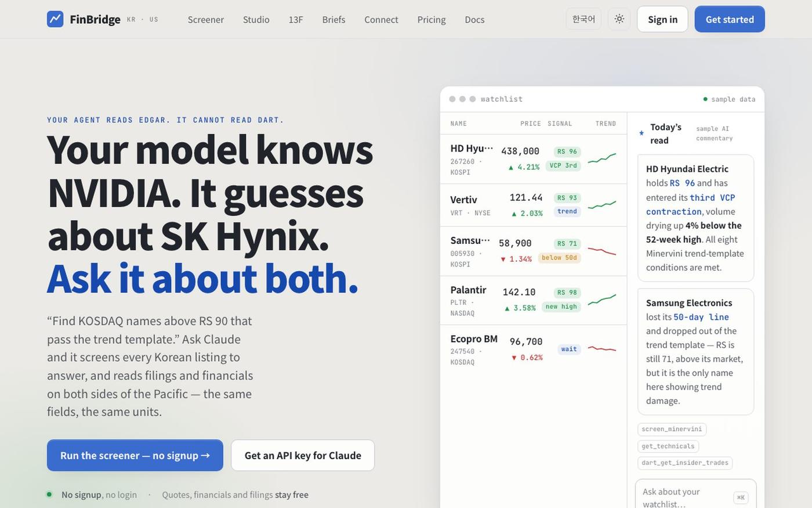This screenshot has height=508, width=812.
Task: Select the Palantir watchlist row
Action: [534, 300]
